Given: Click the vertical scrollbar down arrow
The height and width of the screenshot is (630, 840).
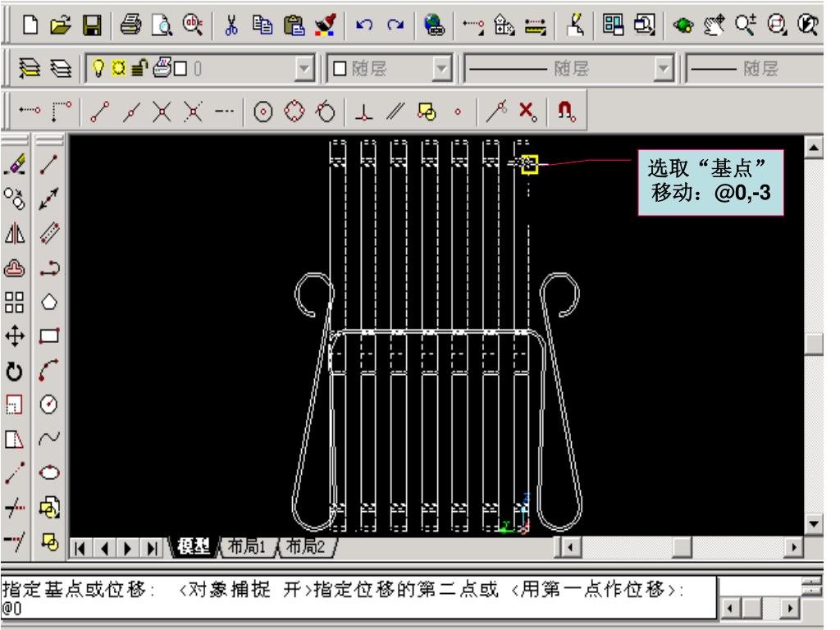Looking at the screenshot, I should (813, 523).
